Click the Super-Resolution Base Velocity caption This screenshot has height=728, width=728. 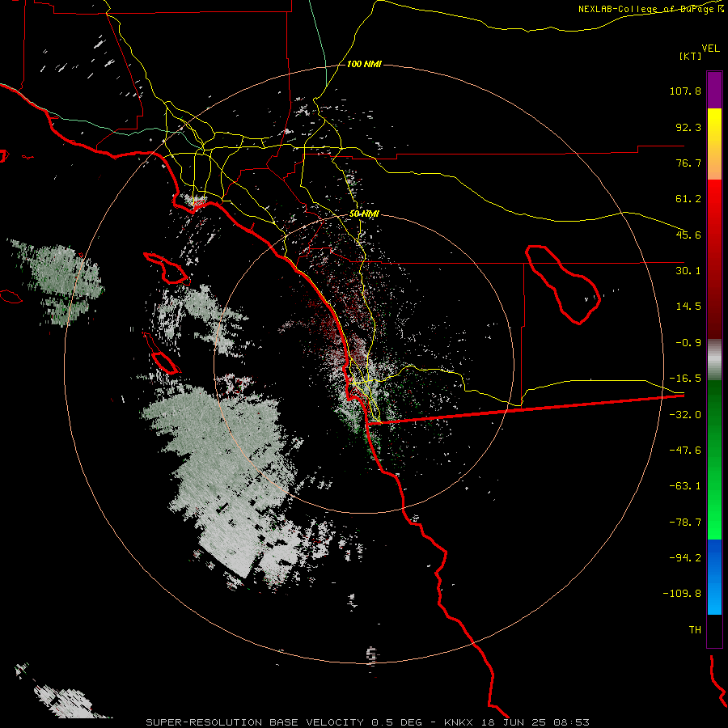pos(368,722)
